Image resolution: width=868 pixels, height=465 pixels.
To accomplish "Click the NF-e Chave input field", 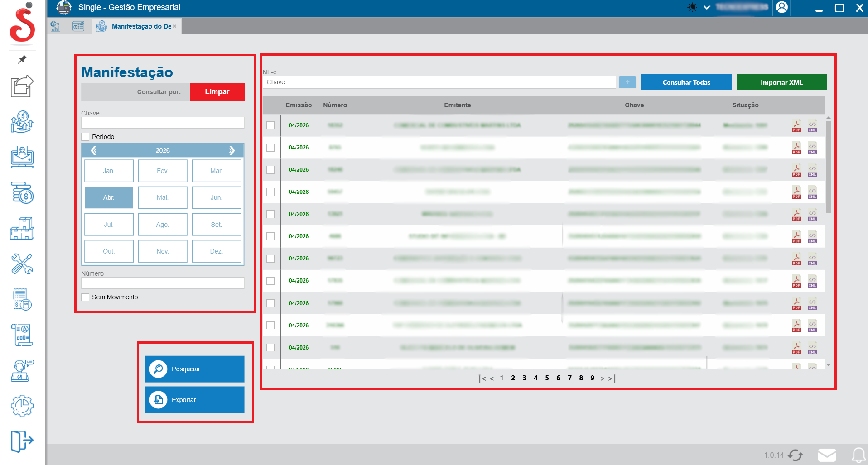I will coord(439,82).
